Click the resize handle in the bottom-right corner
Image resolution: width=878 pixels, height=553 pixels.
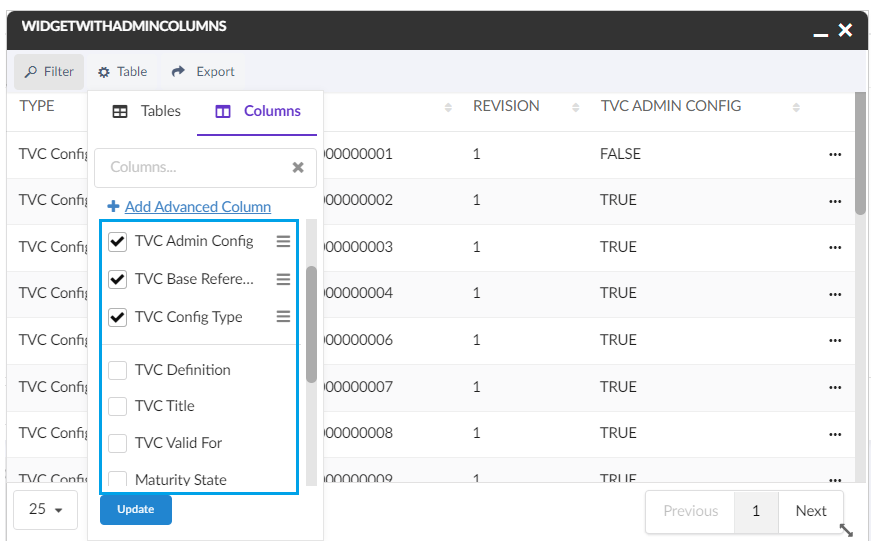(846, 531)
